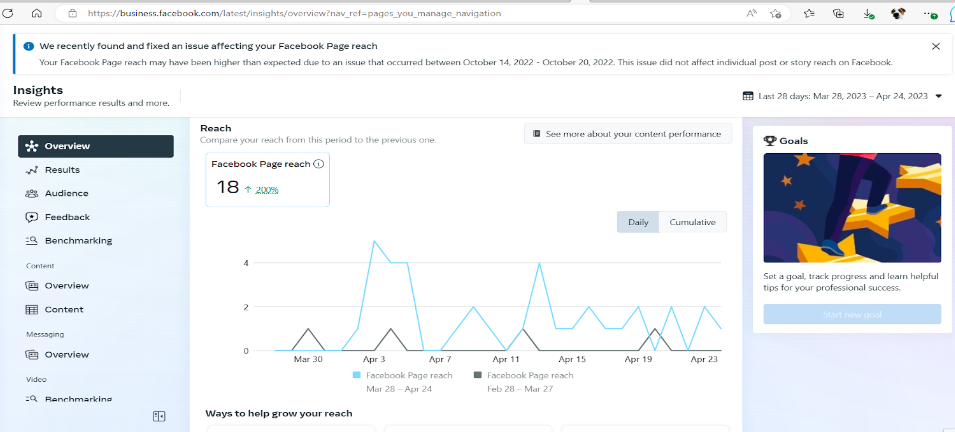Viewport: 955px width, 432px height.
Task: Open the Content table under Content
Action: pyautogui.click(x=63, y=310)
